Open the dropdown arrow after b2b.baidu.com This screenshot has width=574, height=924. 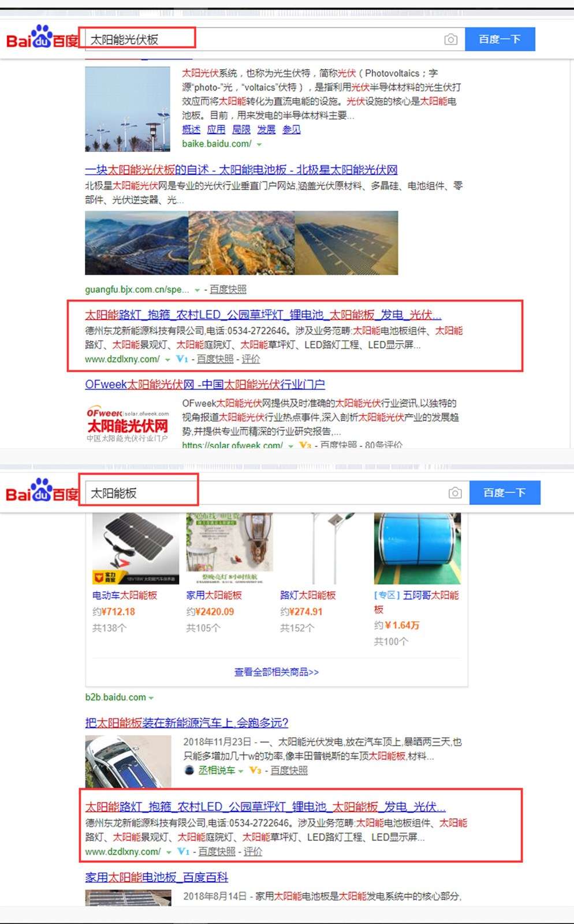(x=151, y=698)
